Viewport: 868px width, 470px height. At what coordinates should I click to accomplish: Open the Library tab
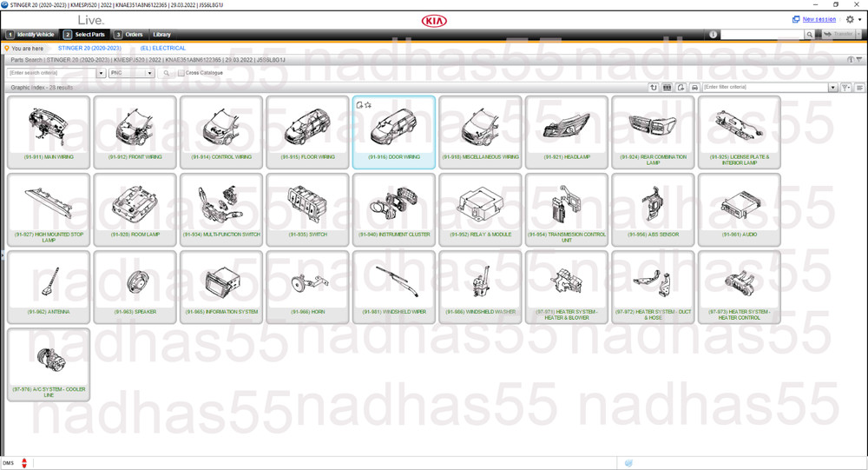[x=161, y=35]
